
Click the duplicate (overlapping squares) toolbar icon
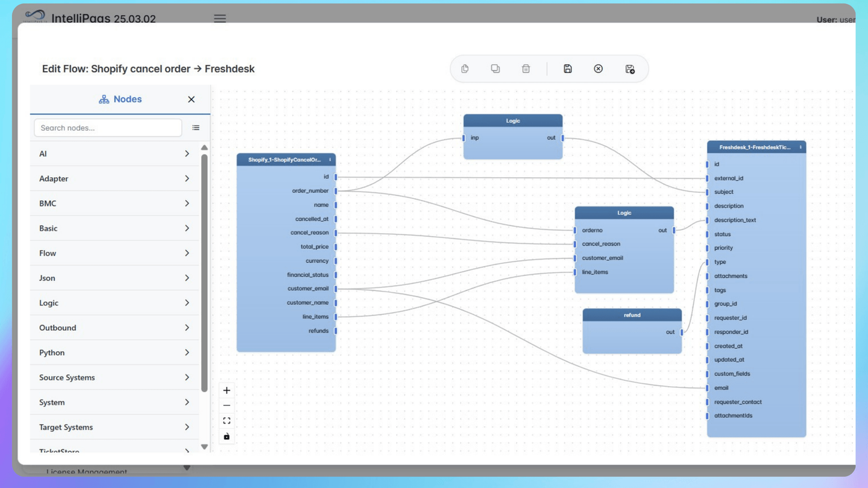tap(495, 69)
